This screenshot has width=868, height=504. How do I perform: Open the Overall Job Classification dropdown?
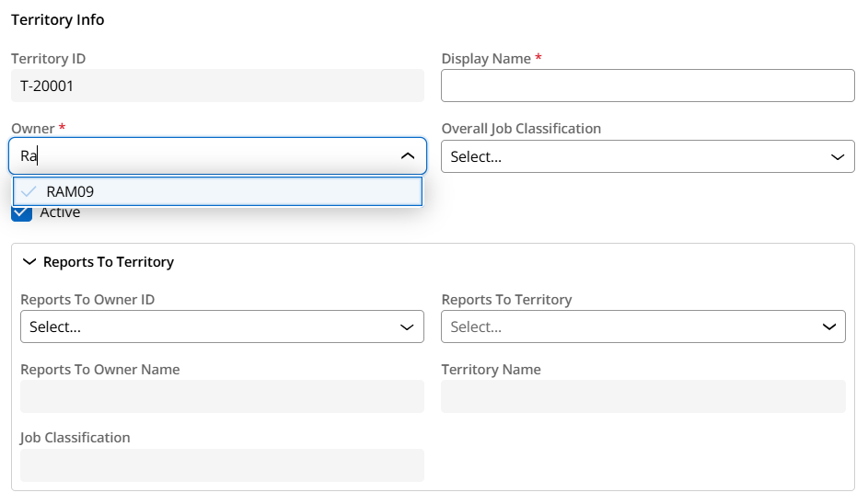(x=635, y=157)
